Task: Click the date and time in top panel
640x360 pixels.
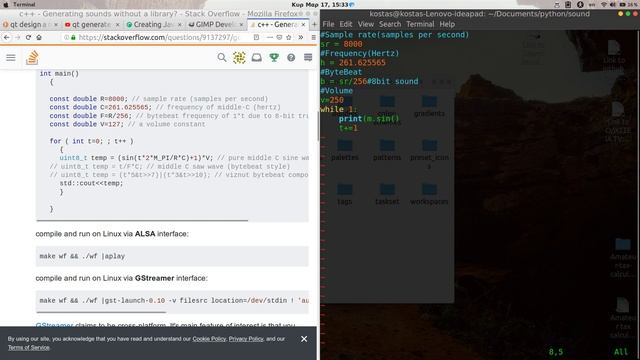Action: [x=320, y=4]
